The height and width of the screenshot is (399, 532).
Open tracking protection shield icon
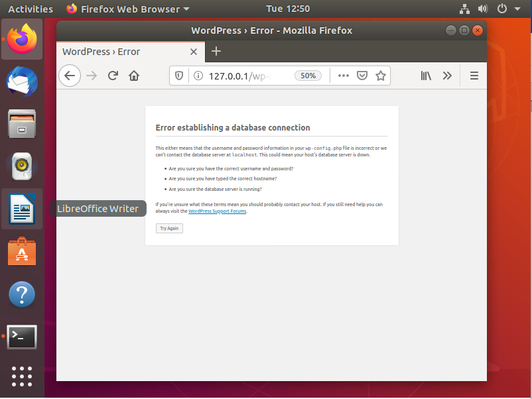[x=179, y=76]
